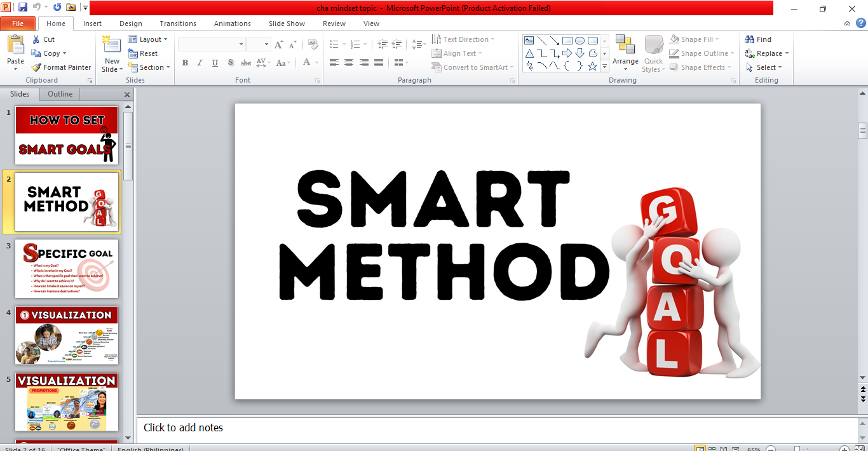Add a New Slide
This screenshot has height=451, width=868.
pos(112,55)
